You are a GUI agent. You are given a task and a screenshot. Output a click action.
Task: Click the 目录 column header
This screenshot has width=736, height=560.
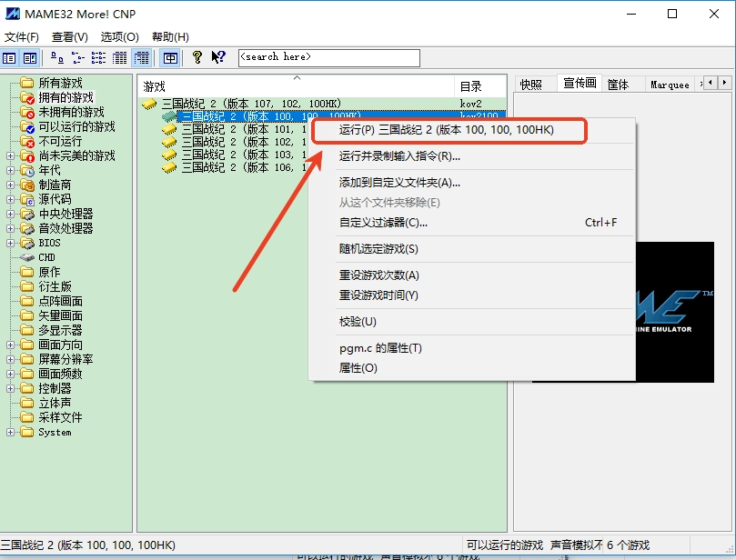click(x=479, y=86)
